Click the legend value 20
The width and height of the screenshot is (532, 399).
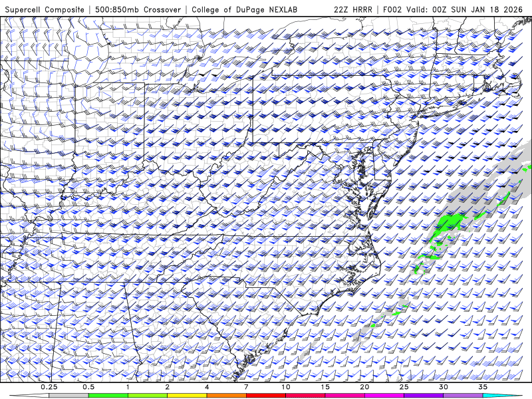(x=364, y=387)
